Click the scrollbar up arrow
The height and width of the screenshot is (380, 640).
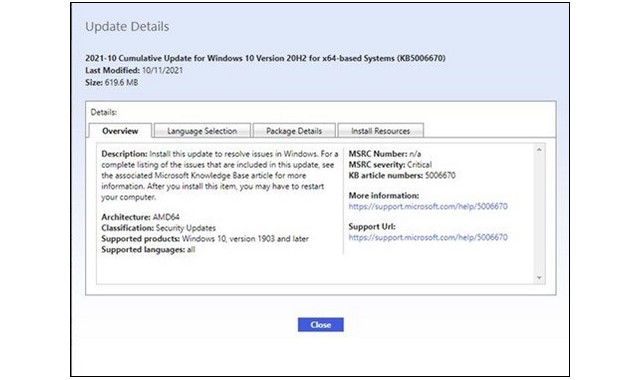[539, 150]
